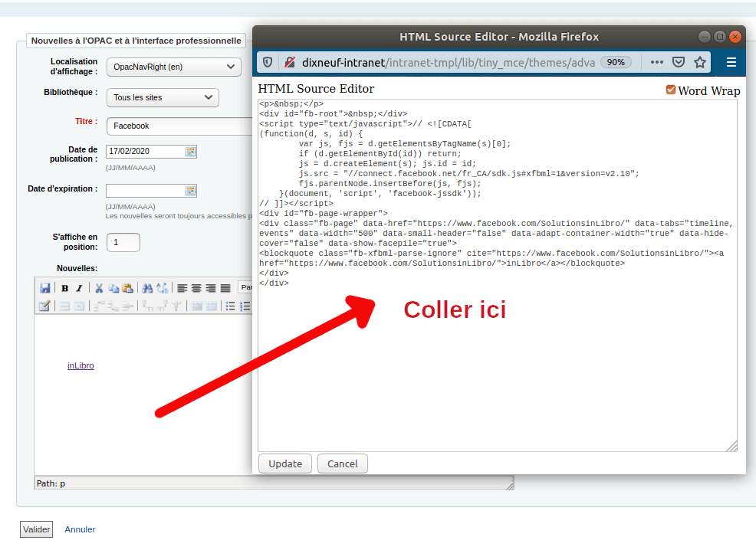Image resolution: width=756 pixels, height=560 pixels.
Task: Click the 90% zoom indicator in the address bar
Action: [x=616, y=62]
